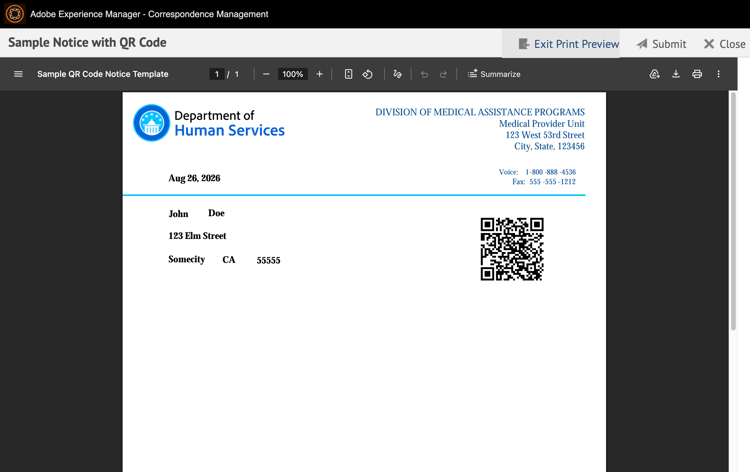Click the city 'Somecity' text
This screenshot has height=472, width=750.
coord(187,260)
